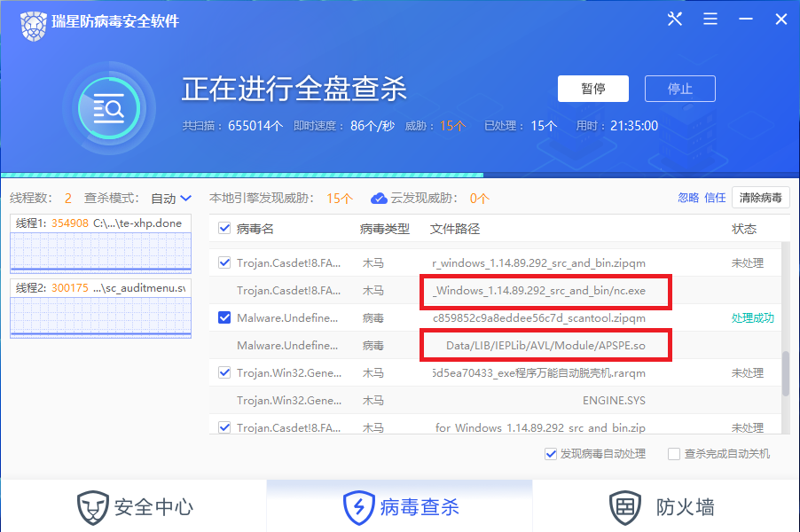The image size is (800, 532).
Task: Click the 即时速度 86个/秒 value
Action: [x=373, y=126]
